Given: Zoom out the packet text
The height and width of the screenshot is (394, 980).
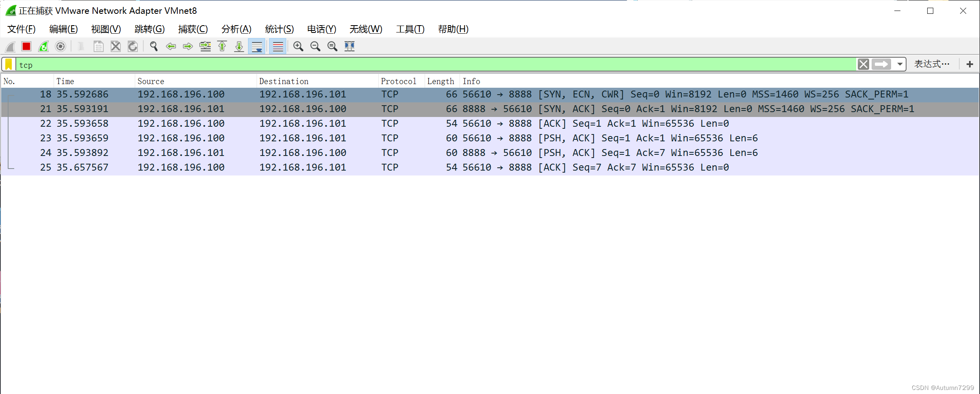Looking at the screenshot, I should point(315,47).
